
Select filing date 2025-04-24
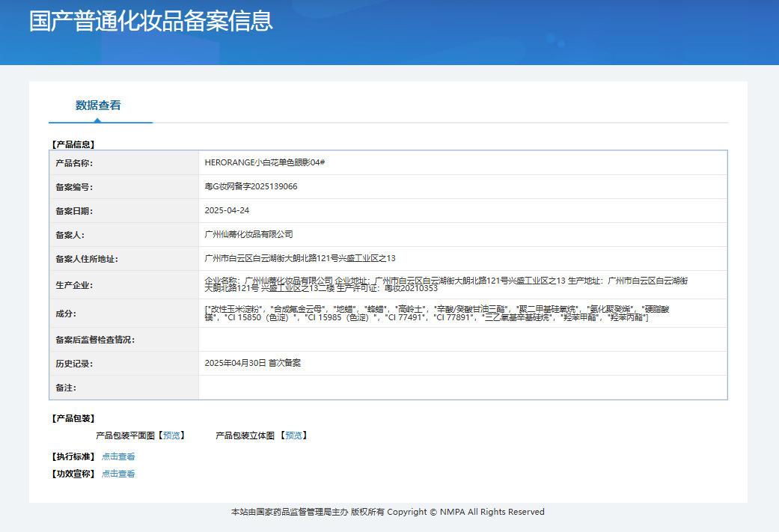point(227,210)
